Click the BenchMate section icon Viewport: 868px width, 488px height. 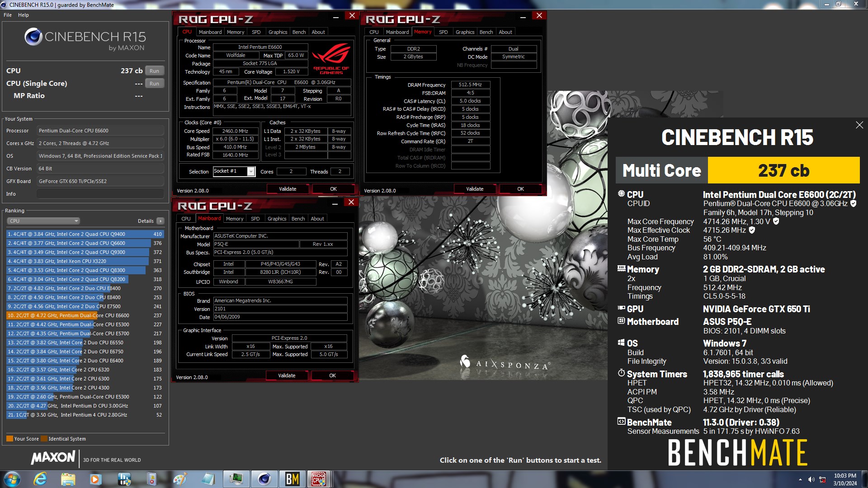pyautogui.click(x=621, y=422)
